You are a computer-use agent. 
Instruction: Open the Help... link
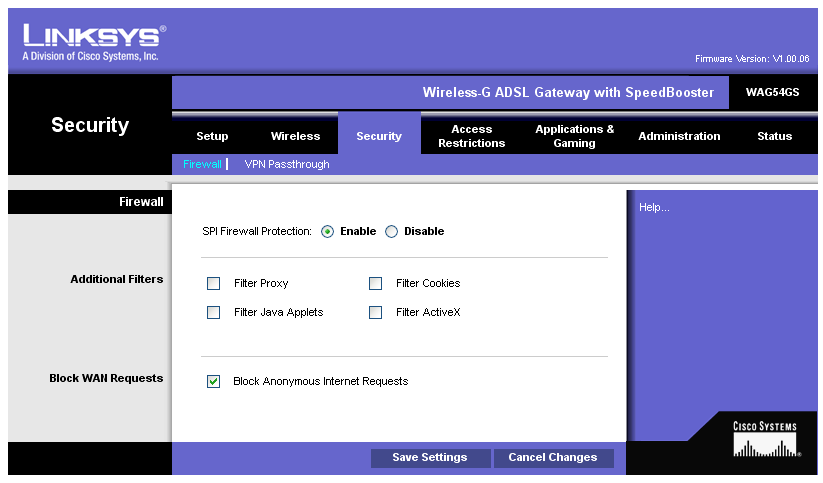click(x=654, y=207)
